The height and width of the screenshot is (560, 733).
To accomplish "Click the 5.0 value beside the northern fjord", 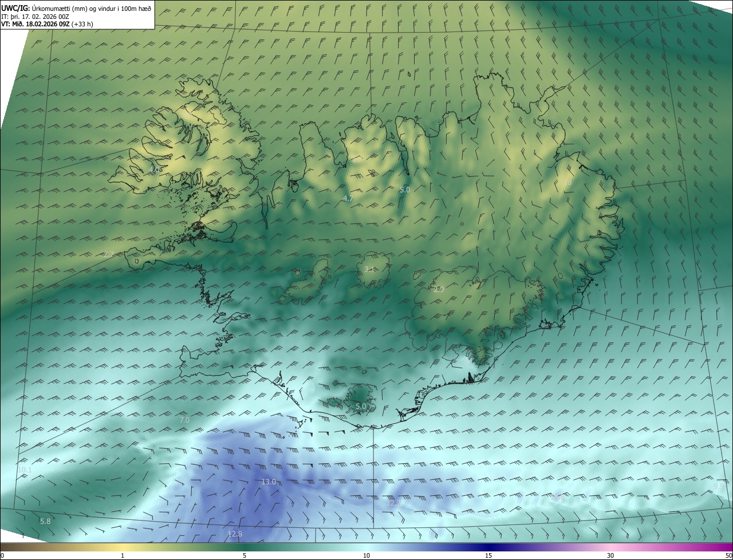I will click(x=405, y=189).
